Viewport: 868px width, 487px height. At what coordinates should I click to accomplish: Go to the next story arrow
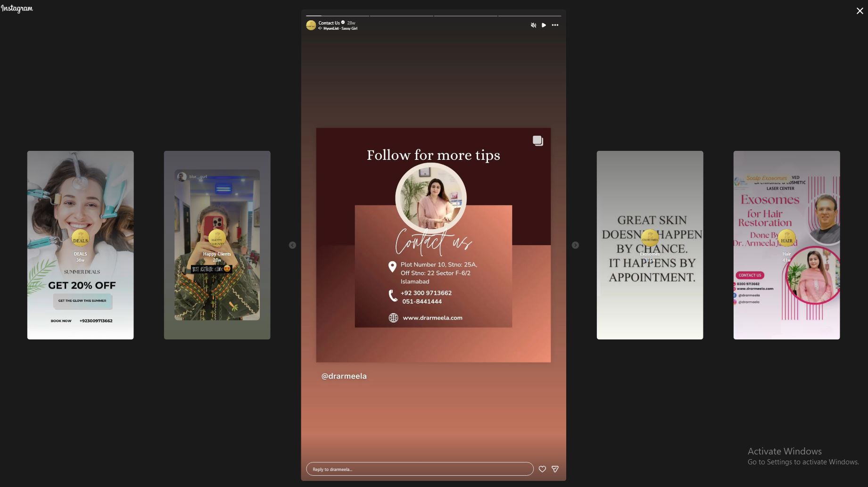click(575, 245)
